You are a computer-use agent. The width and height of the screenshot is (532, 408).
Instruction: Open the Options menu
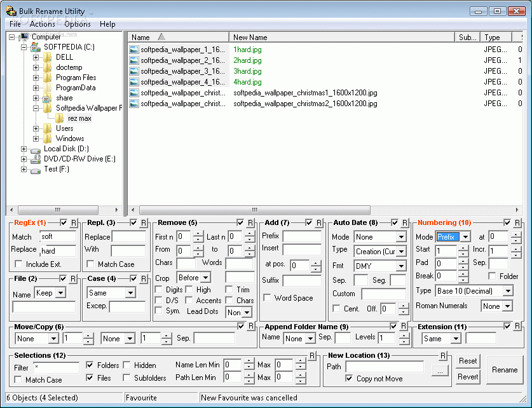tap(78, 24)
